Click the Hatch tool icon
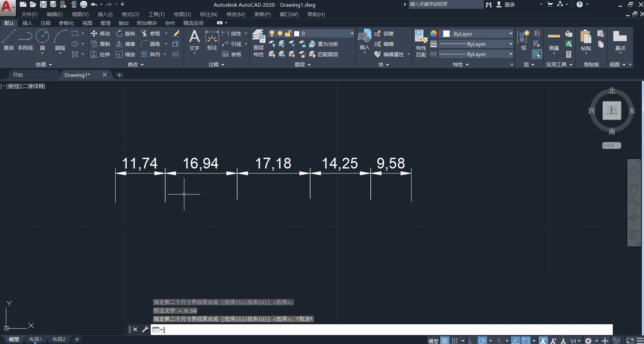644x344 pixels. (75, 54)
